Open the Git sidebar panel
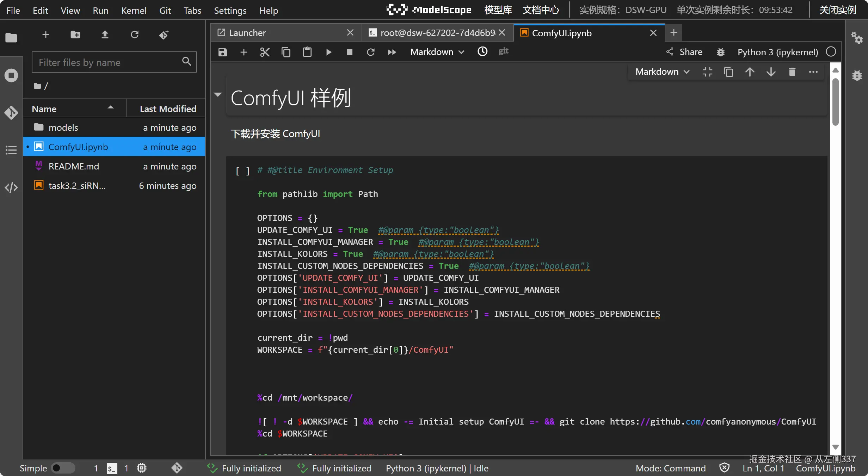This screenshot has width=868, height=476. click(11, 113)
